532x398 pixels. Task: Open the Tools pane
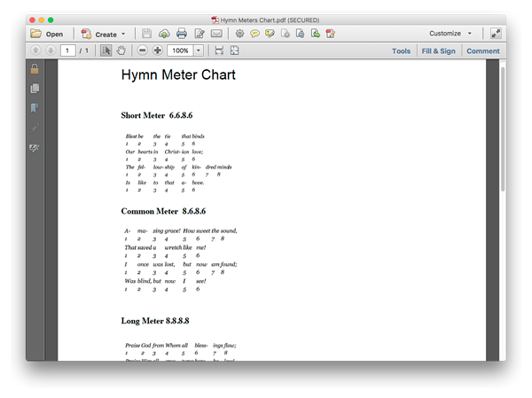401,51
